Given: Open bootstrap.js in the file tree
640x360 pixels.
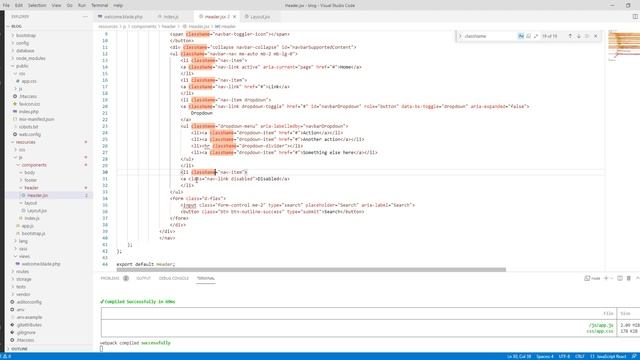Looking at the screenshot, I should pyautogui.click(x=33, y=233).
